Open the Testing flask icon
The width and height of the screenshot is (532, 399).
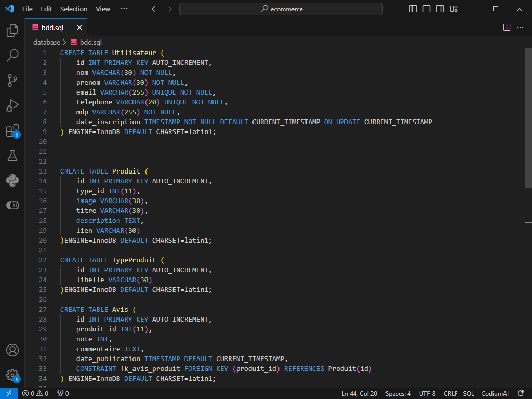pyautogui.click(x=12, y=155)
